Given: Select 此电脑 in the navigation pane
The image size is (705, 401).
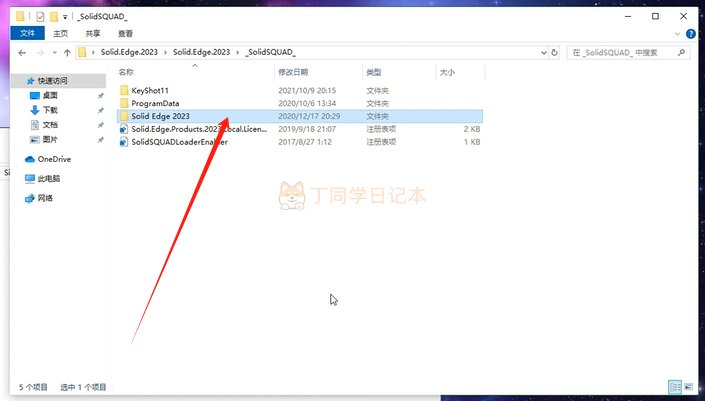Looking at the screenshot, I should click(x=49, y=178).
